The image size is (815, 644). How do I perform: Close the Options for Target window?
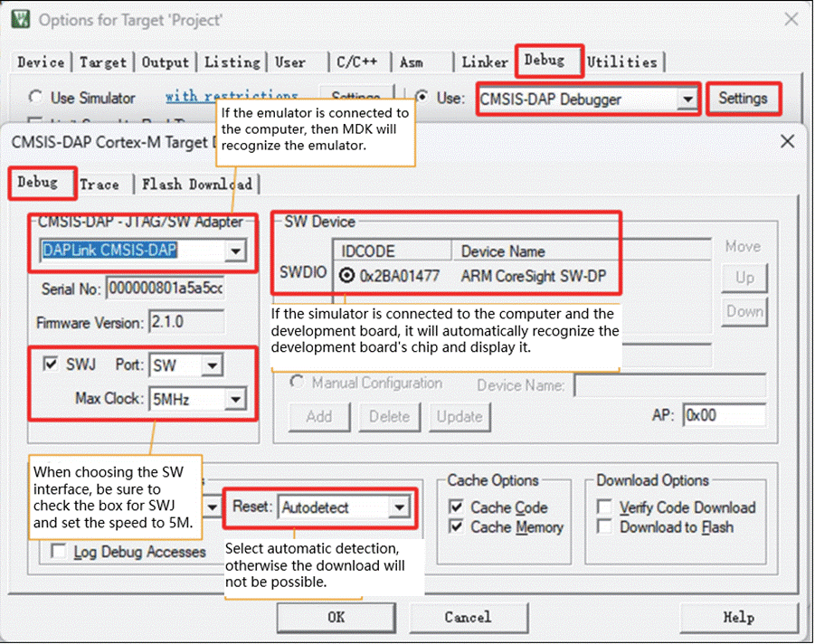click(791, 20)
